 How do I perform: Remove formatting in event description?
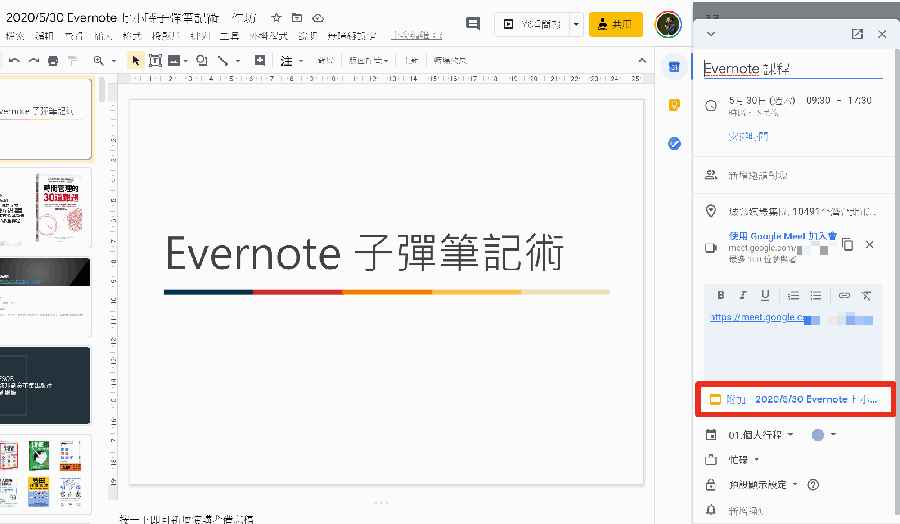867,296
